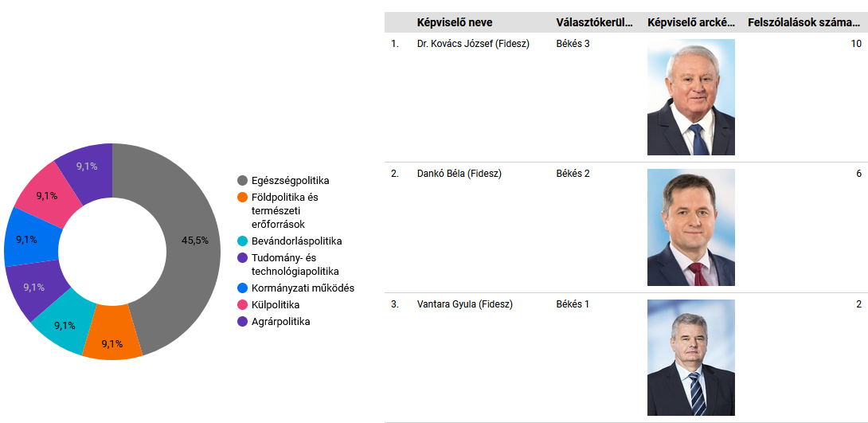Open Vantara Gyula portrait photo
The height and width of the screenshot is (423, 868).
tap(691, 358)
